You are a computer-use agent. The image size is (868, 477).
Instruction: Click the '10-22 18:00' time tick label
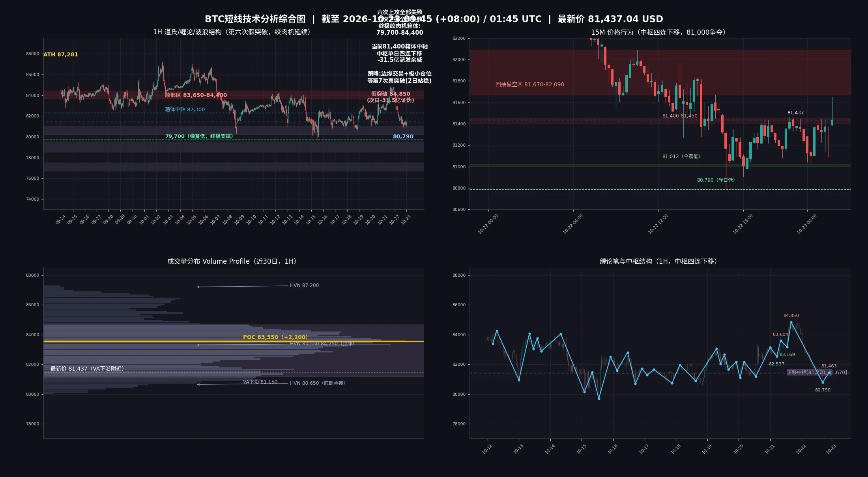pyautogui.click(x=743, y=224)
